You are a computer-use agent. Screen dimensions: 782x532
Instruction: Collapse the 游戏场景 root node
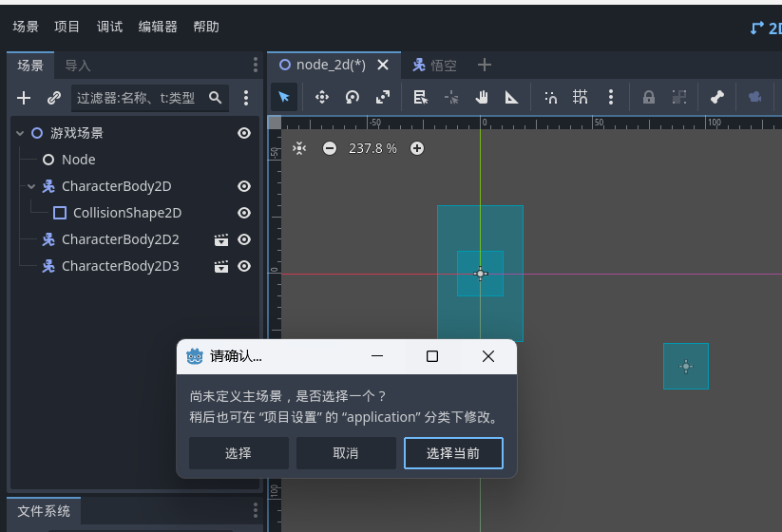[20, 133]
